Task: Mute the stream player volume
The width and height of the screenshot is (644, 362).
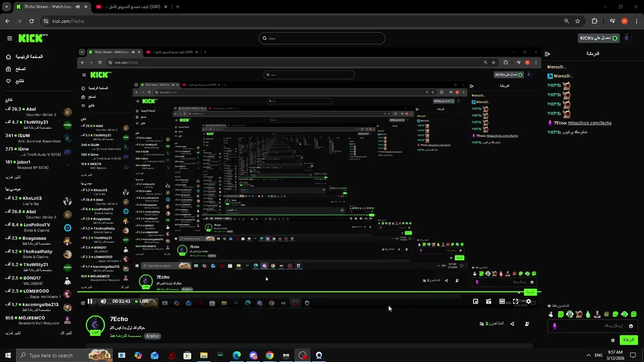Action: [x=103, y=302]
